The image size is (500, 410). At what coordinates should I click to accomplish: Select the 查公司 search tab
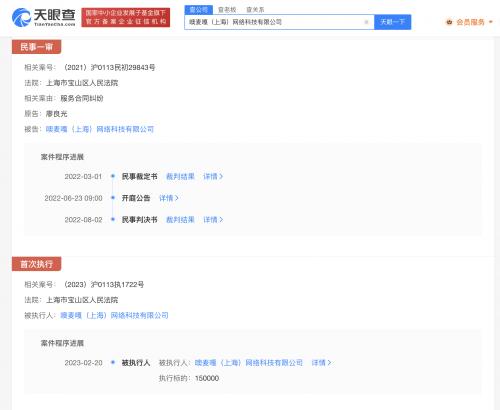(199, 10)
